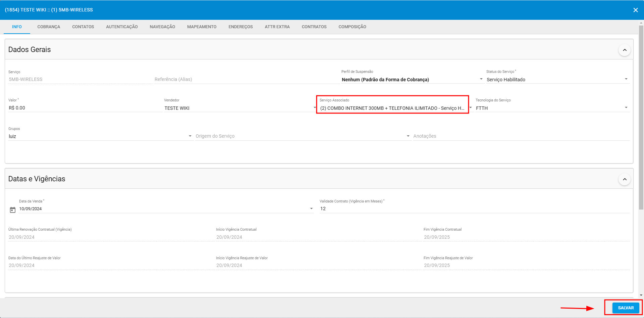Viewport: 644px width, 318px height.
Task: Collapse the Dados Gerais section
Action: point(625,50)
